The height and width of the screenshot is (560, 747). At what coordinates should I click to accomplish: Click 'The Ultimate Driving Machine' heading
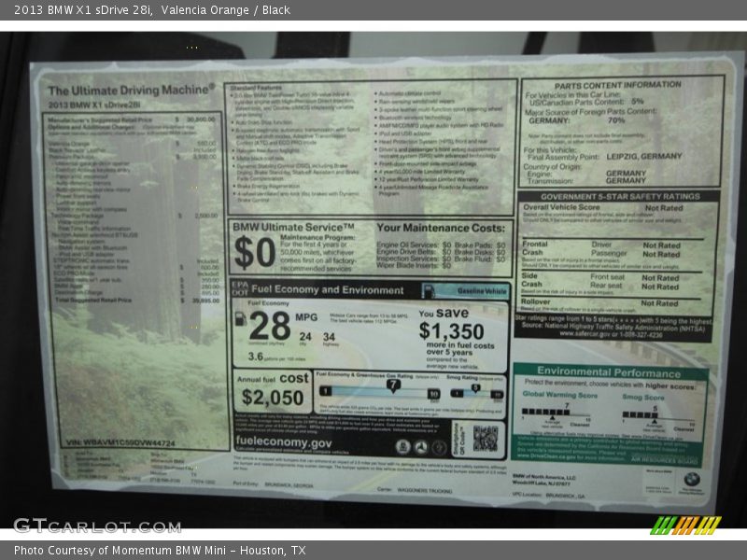tap(131, 90)
